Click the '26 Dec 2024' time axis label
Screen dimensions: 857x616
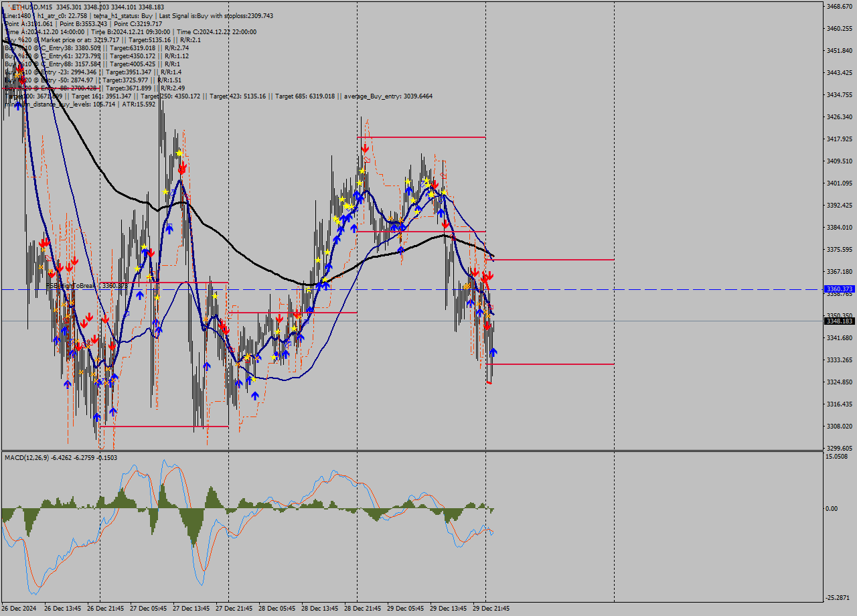pyautogui.click(x=19, y=609)
